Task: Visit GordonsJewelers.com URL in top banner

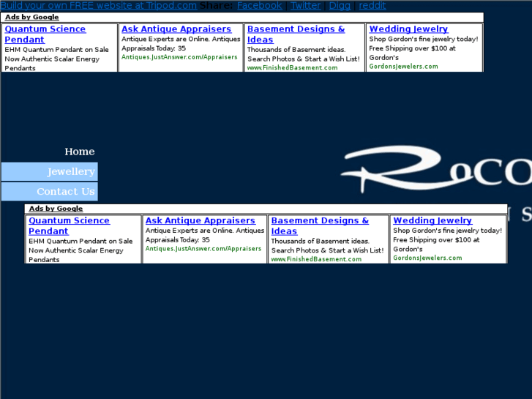Action: pyautogui.click(x=404, y=66)
